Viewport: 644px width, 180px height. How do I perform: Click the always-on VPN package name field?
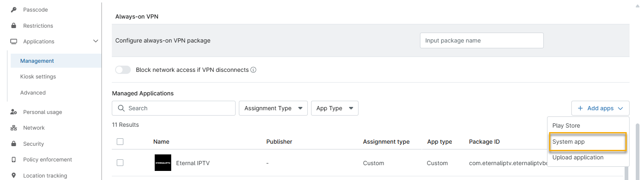coord(481,40)
